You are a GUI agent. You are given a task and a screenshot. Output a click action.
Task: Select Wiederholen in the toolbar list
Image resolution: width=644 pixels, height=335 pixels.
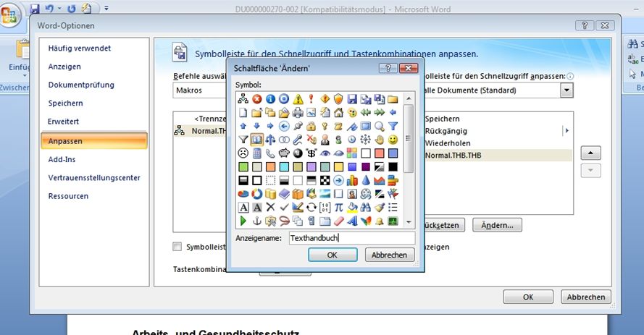pyautogui.click(x=448, y=143)
